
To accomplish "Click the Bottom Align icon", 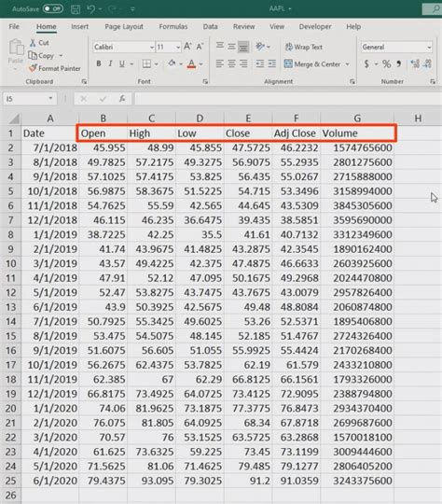I will [243, 47].
